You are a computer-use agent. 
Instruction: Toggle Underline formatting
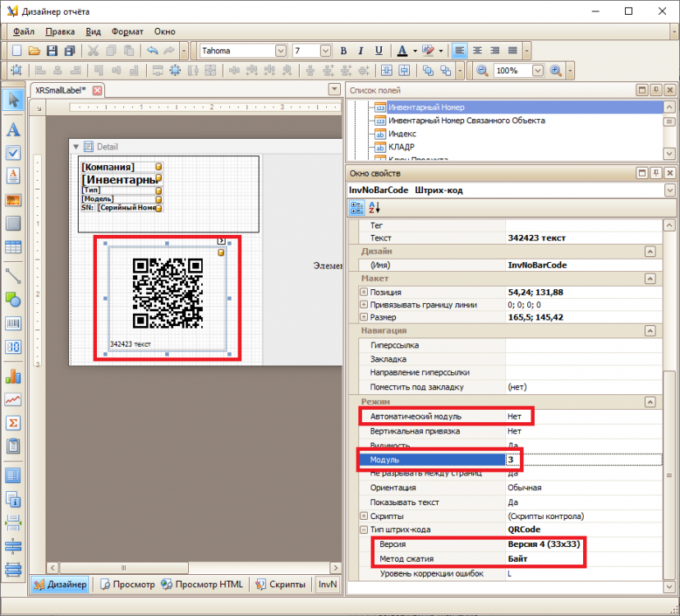click(x=379, y=51)
